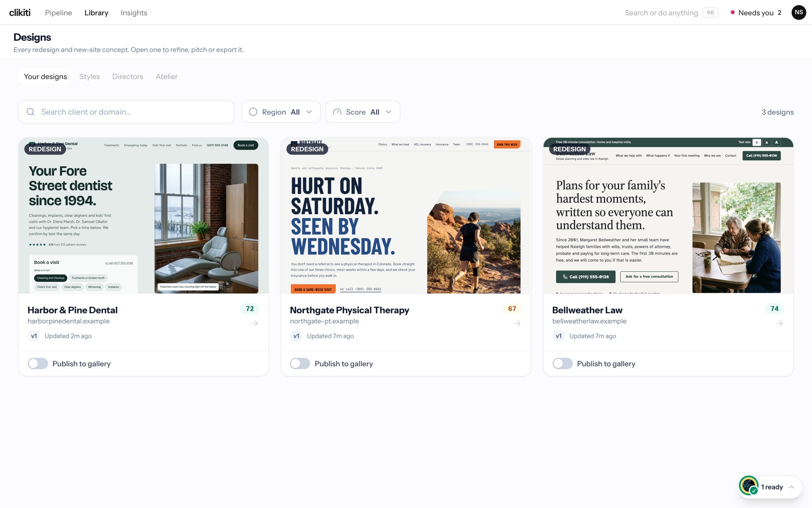Toggle Publish to gallery for Bellweather Law
The height and width of the screenshot is (508, 812).
563,364
